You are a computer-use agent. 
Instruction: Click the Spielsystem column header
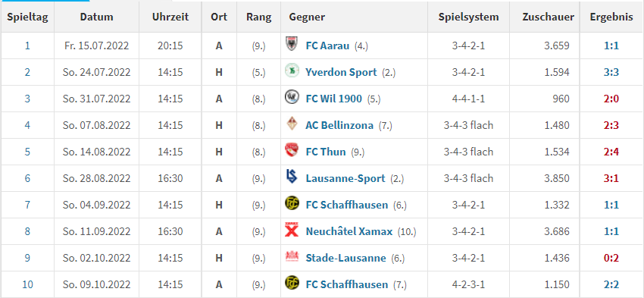(468, 17)
